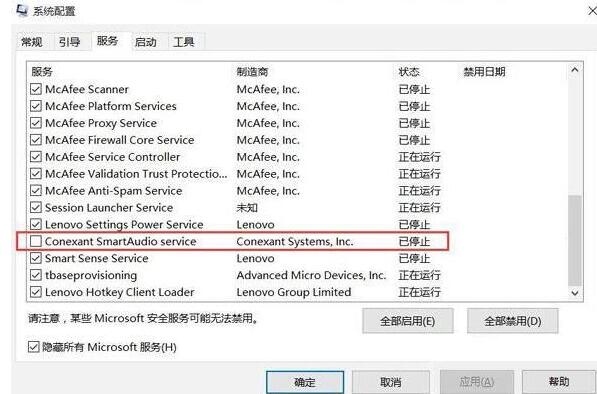This screenshot has height=394, width=597.
Task: Click scrollbar down arrow in service list
Action: (575, 293)
